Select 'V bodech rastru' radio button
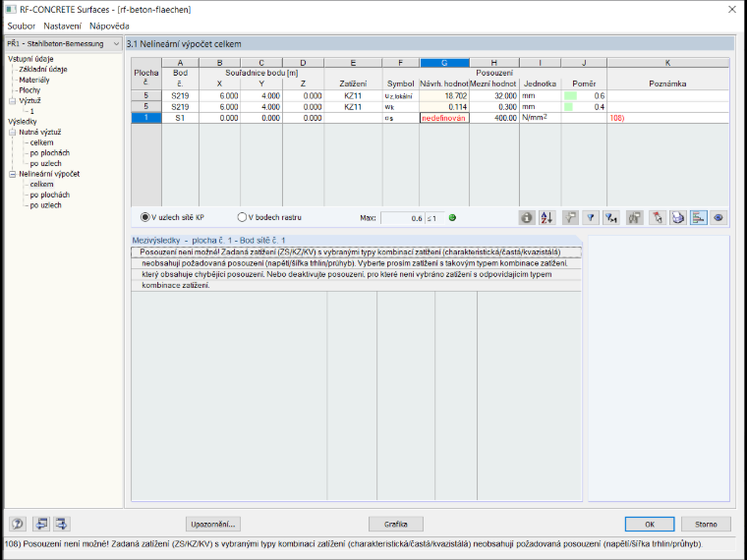 242,217
